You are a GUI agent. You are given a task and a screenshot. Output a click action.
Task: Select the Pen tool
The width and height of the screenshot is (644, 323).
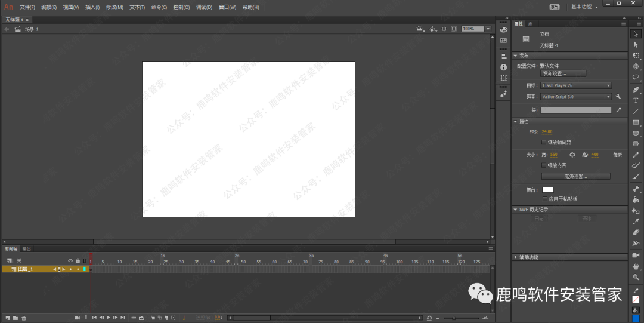(636, 90)
